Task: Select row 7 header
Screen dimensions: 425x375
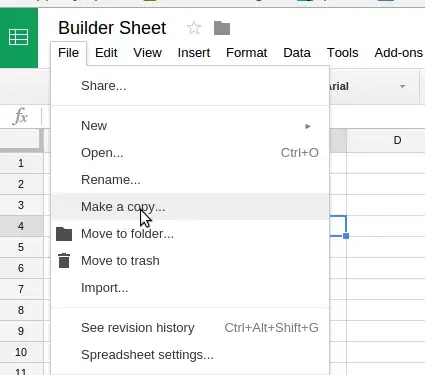Action: [x=21, y=289]
